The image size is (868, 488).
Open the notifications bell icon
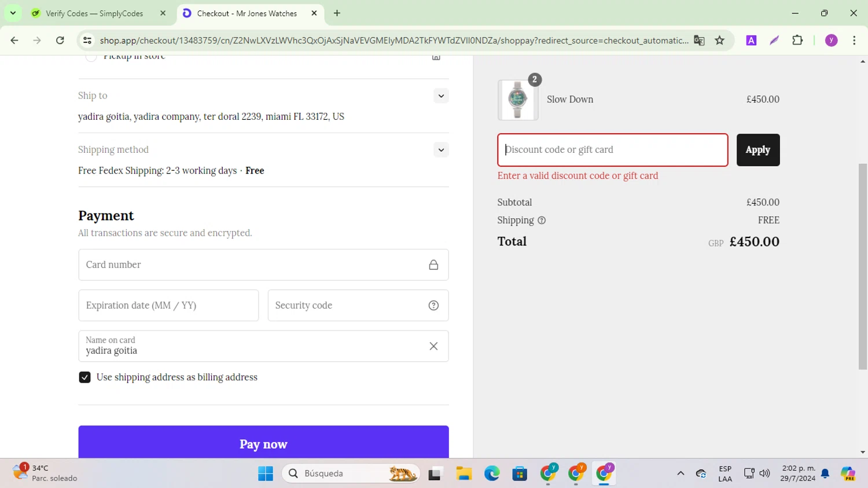825,474
